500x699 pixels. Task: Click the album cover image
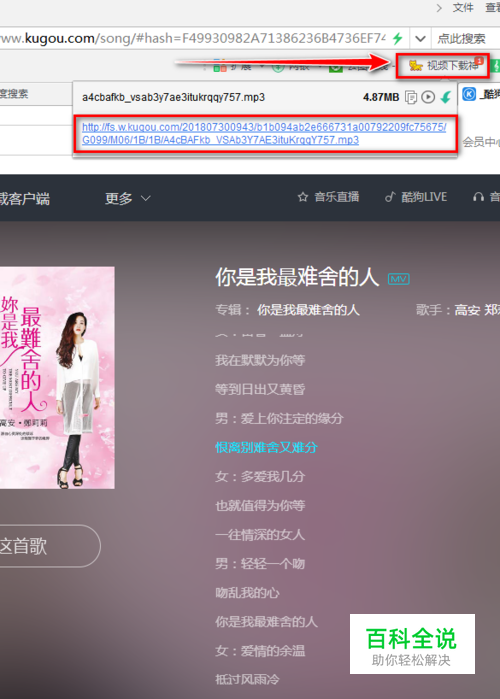point(57,378)
